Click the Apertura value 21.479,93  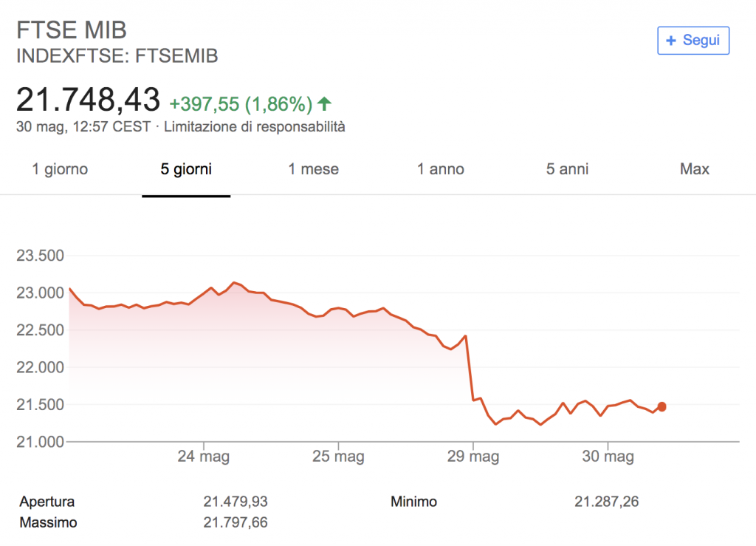(236, 502)
